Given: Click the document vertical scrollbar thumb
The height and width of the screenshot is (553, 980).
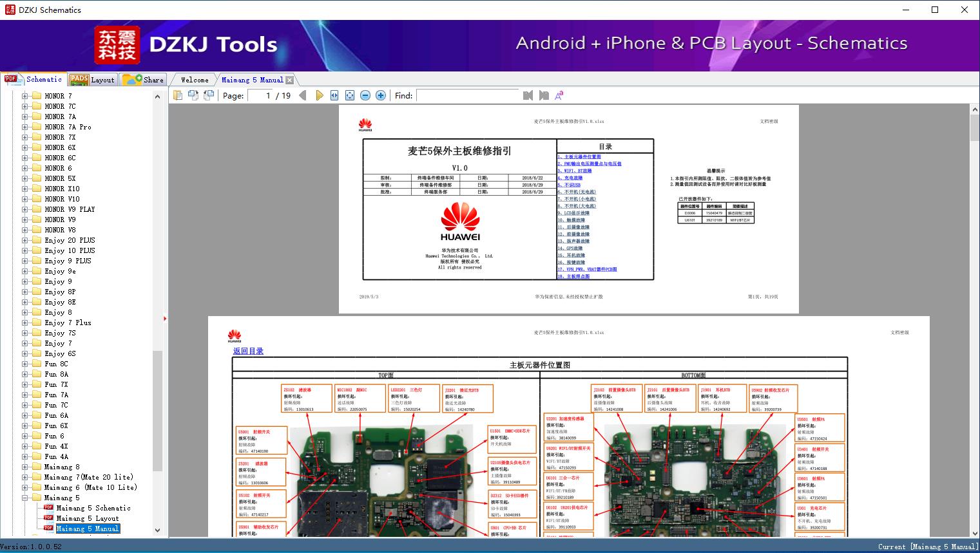Looking at the screenshot, I should [x=974, y=129].
